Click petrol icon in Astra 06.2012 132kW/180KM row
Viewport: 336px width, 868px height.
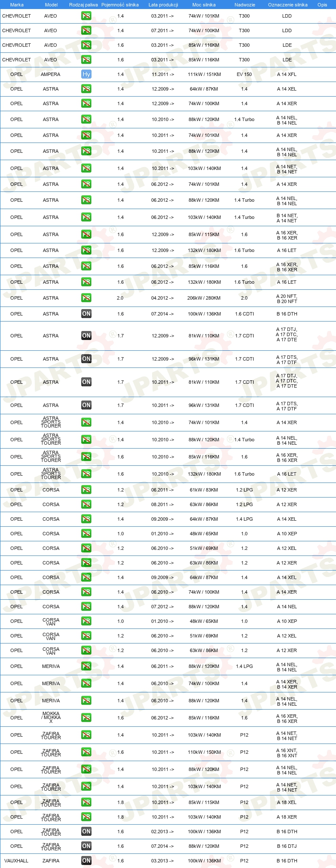(x=86, y=282)
